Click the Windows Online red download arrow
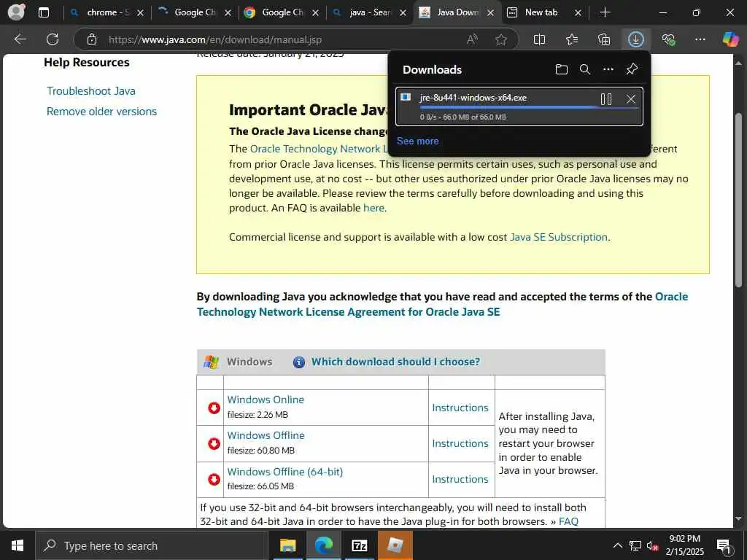Image resolution: width=747 pixels, height=560 pixels. 214,408
